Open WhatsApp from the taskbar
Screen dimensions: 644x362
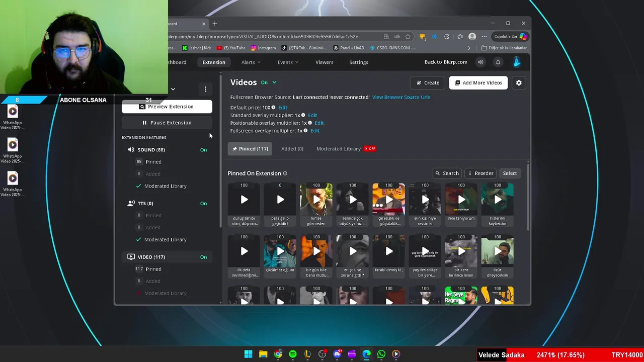coord(381,354)
